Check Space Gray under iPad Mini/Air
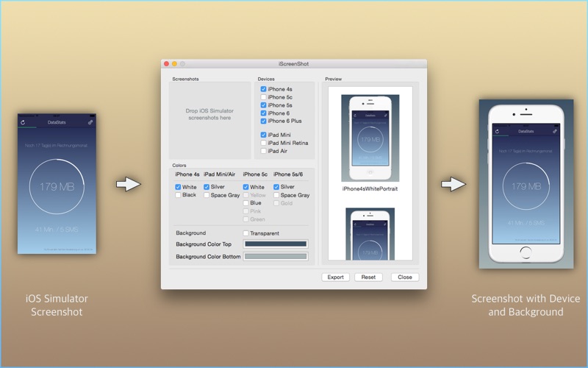 tap(207, 195)
